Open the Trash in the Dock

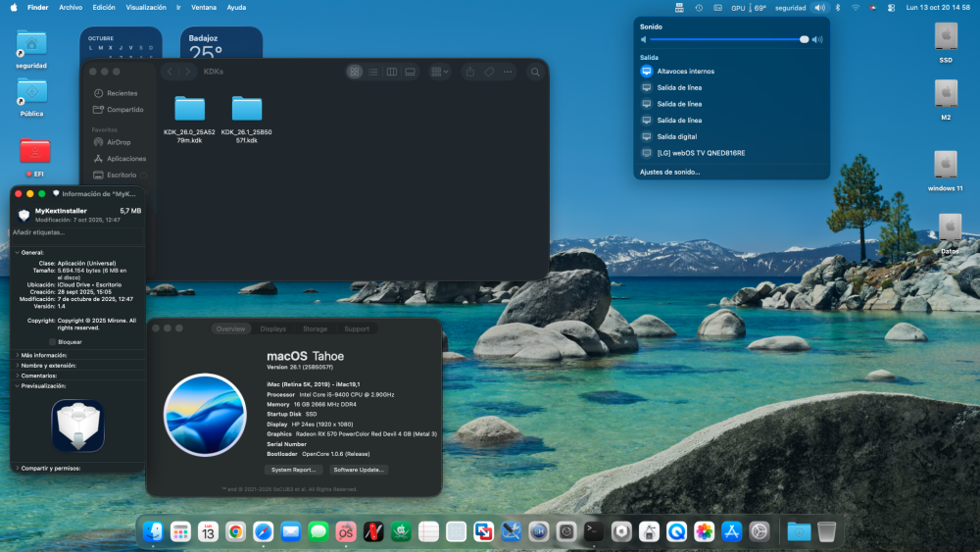[826, 531]
